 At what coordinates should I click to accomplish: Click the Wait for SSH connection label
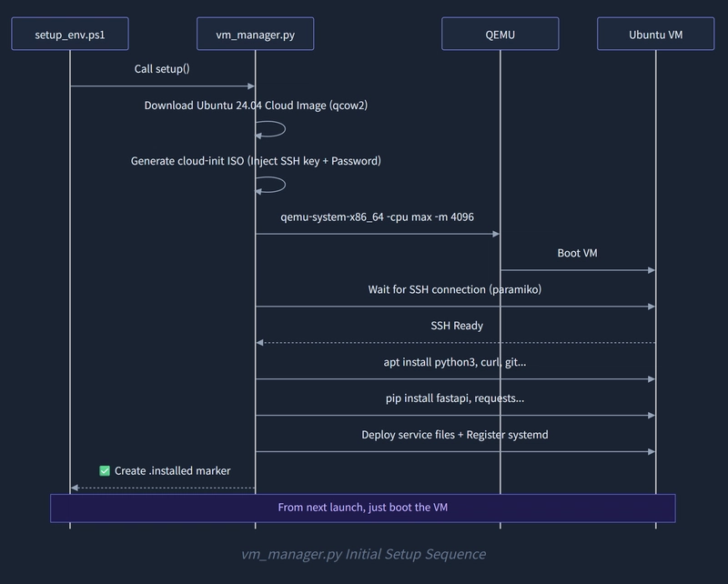pos(455,289)
